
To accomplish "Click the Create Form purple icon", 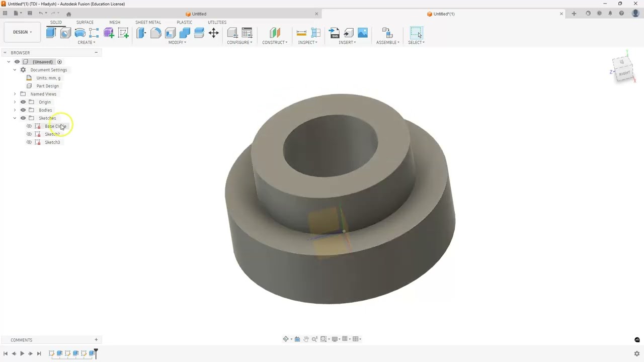I will point(109,33).
